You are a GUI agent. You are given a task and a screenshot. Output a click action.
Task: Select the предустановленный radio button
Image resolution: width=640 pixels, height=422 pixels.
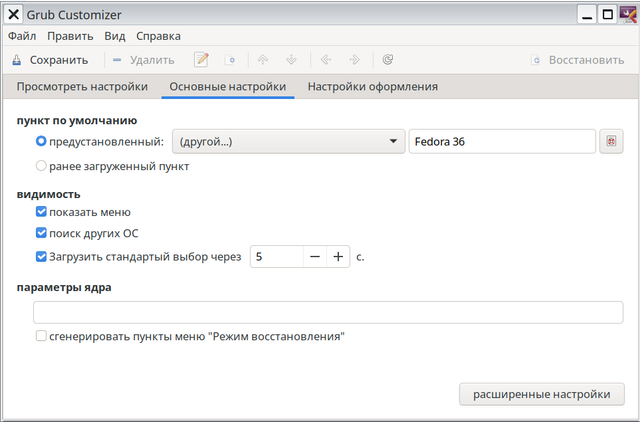(41, 141)
